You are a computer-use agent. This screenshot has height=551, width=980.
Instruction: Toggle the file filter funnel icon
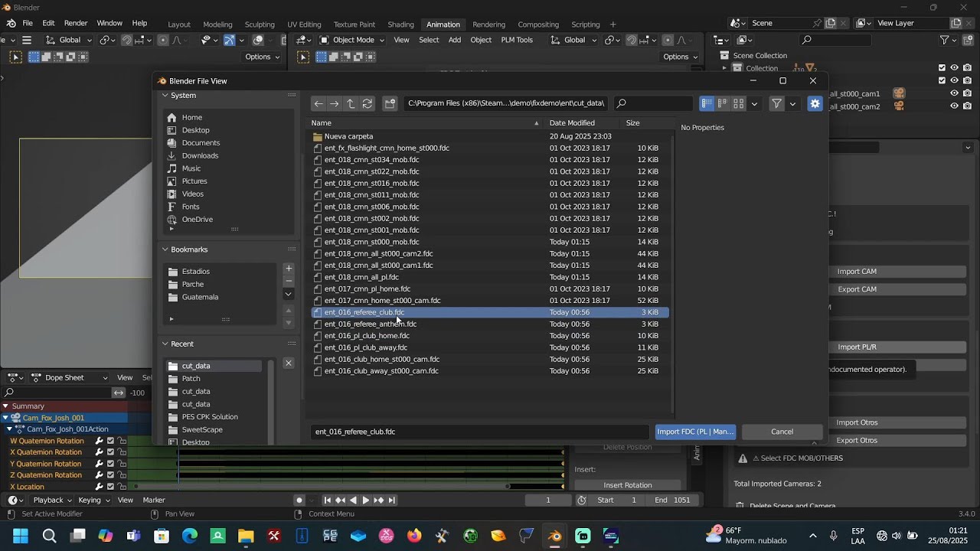pyautogui.click(x=777, y=103)
